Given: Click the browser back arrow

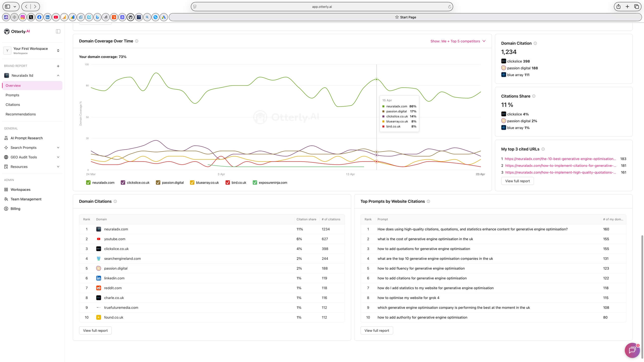Looking at the screenshot, I should (26, 7).
